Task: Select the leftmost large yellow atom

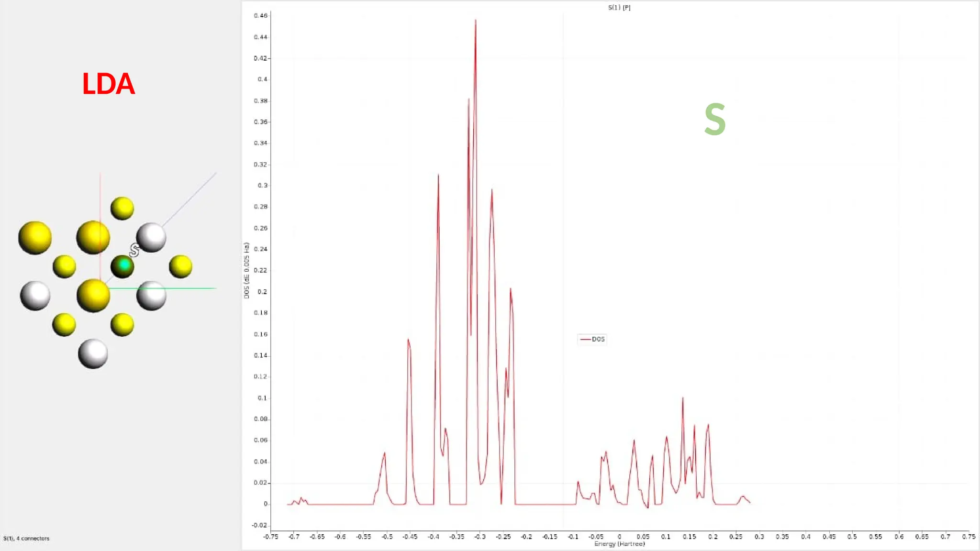Action: (35, 237)
